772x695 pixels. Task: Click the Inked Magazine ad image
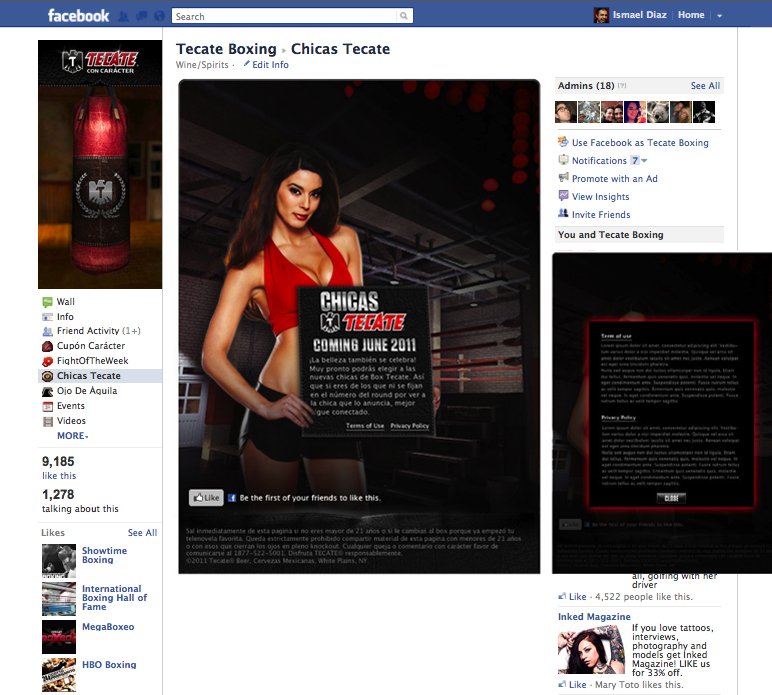point(591,649)
